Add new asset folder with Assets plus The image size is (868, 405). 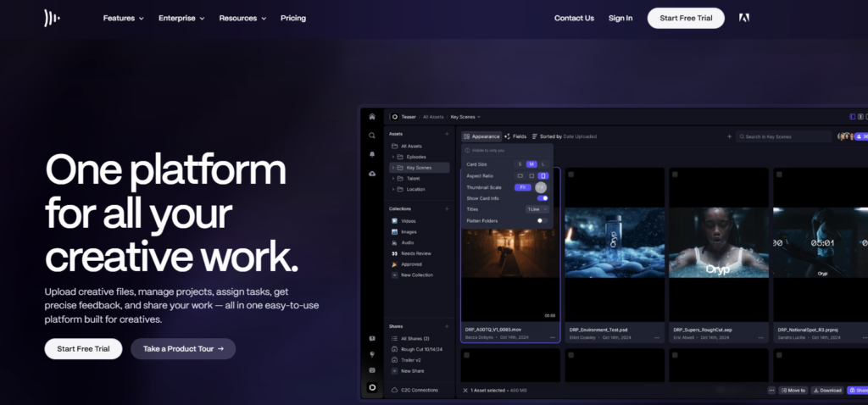[x=447, y=134]
